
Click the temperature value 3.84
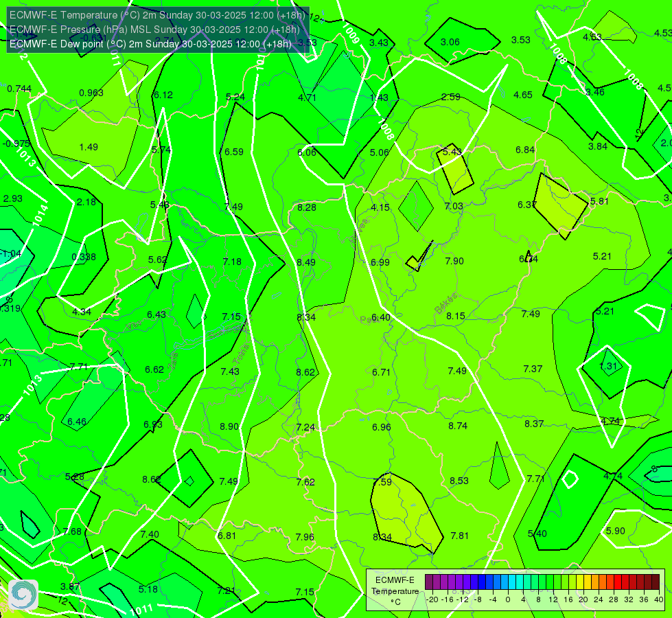pyautogui.click(x=597, y=146)
